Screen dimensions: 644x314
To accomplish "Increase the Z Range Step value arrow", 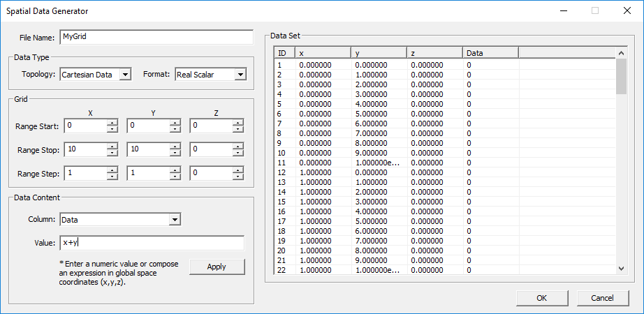I will tap(238, 170).
